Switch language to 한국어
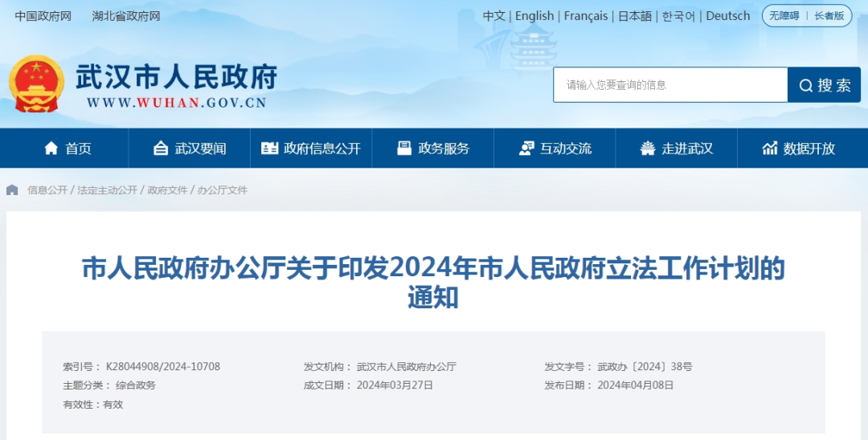The width and height of the screenshot is (868, 440). coord(678,16)
